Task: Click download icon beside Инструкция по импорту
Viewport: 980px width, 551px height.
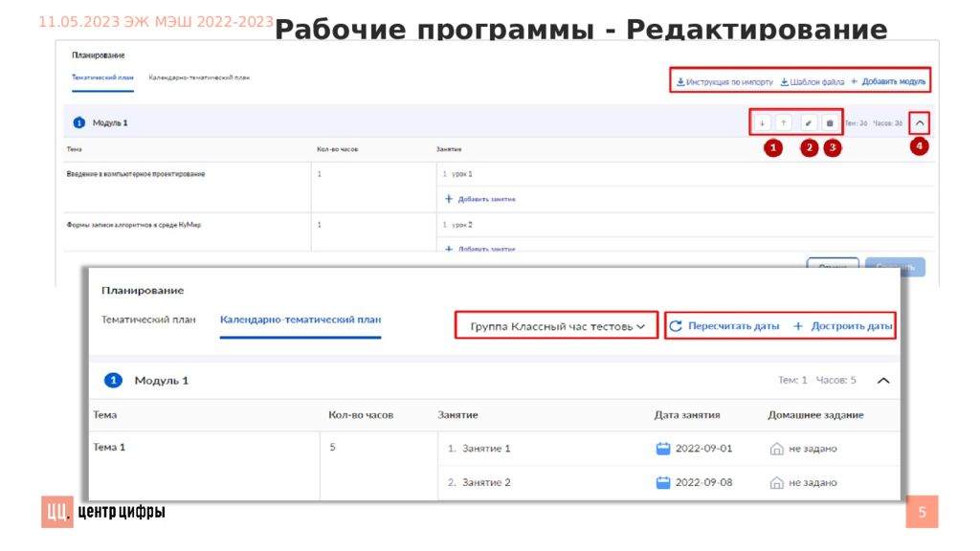Action: 680,82
